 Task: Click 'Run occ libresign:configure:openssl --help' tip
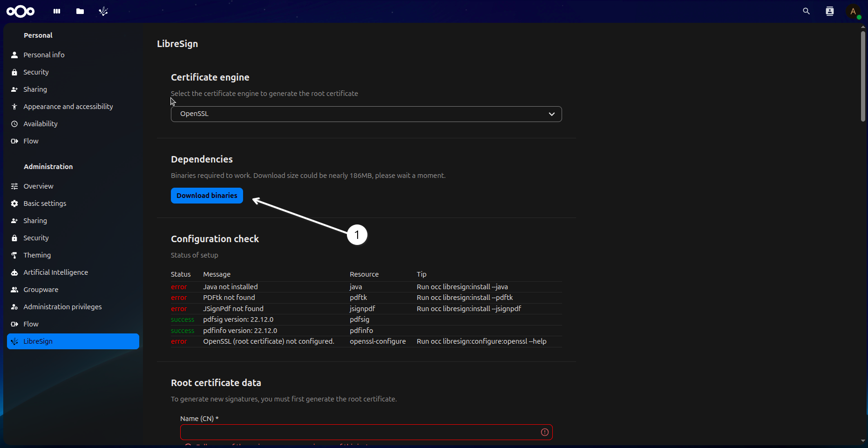[x=481, y=341]
